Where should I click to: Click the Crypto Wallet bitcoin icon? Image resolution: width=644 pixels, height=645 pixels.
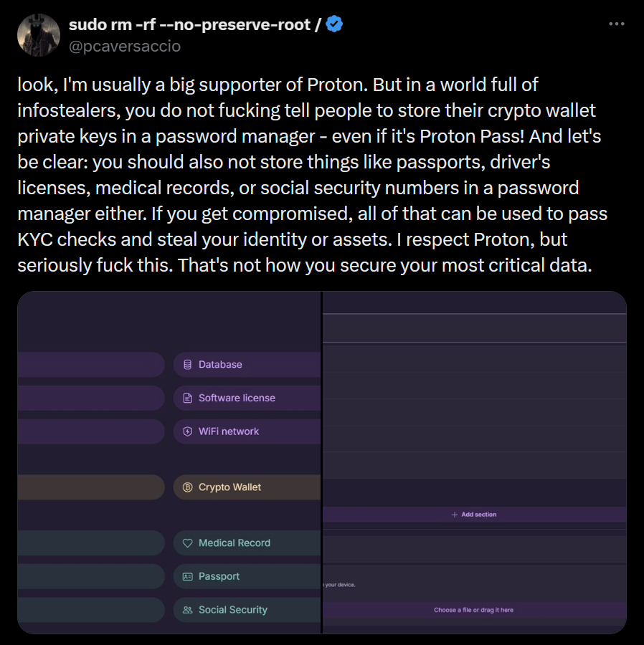tap(188, 487)
